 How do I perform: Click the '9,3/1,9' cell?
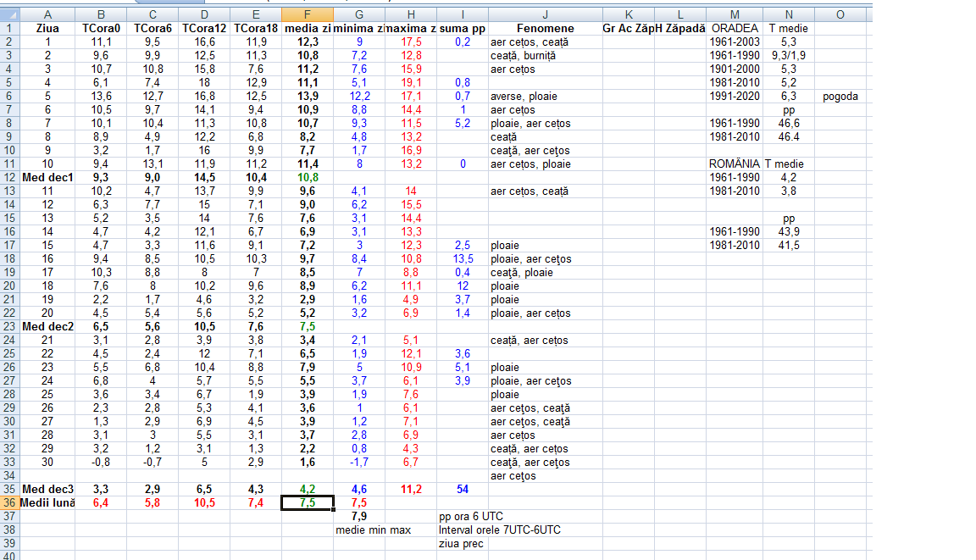tap(789, 55)
